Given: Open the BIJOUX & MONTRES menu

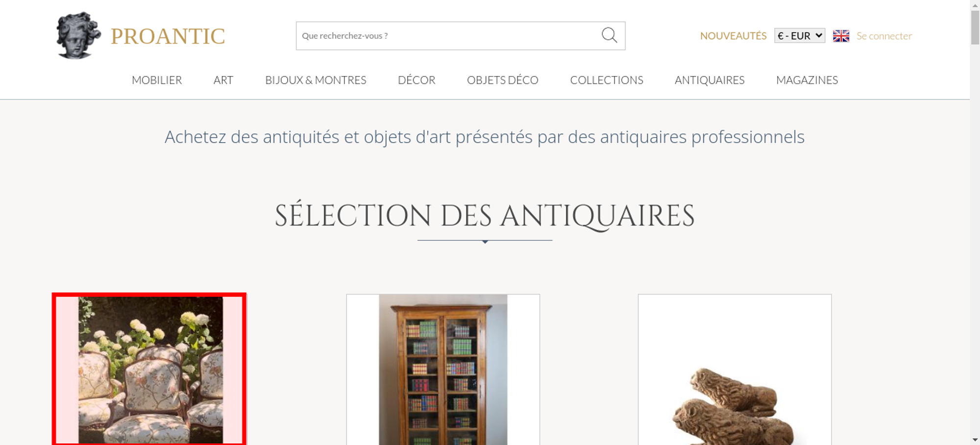Looking at the screenshot, I should pyautogui.click(x=316, y=80).
